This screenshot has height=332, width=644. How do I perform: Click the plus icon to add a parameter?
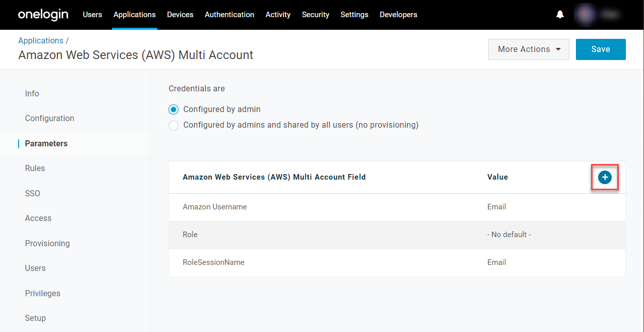coord(605,177)
